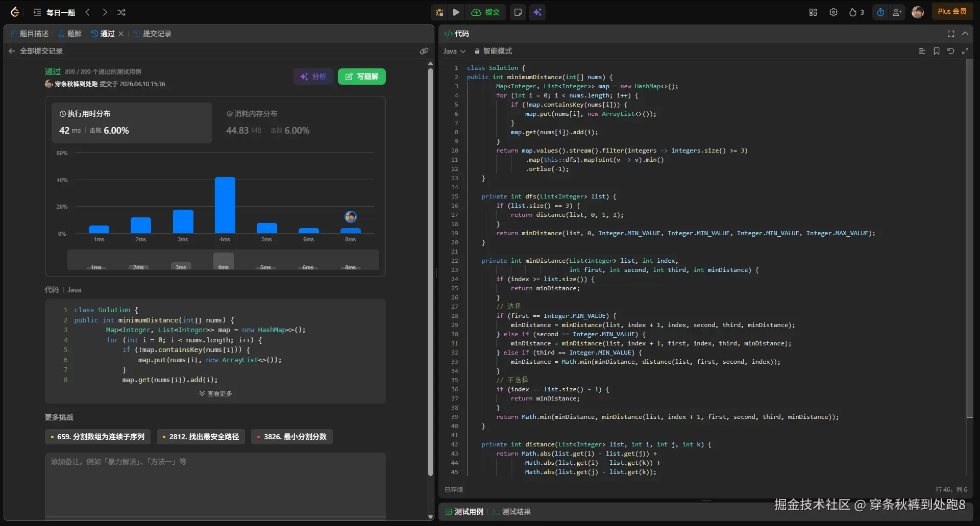Switch to the 题解 tab
This screenshot has height=526, width=980.
[70, 34]
